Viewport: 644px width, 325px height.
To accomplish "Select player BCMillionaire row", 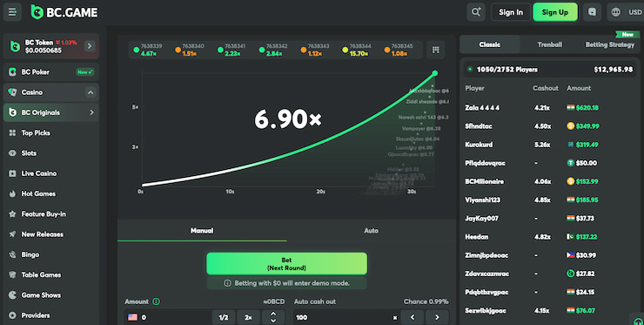I will tap(549, 181).
